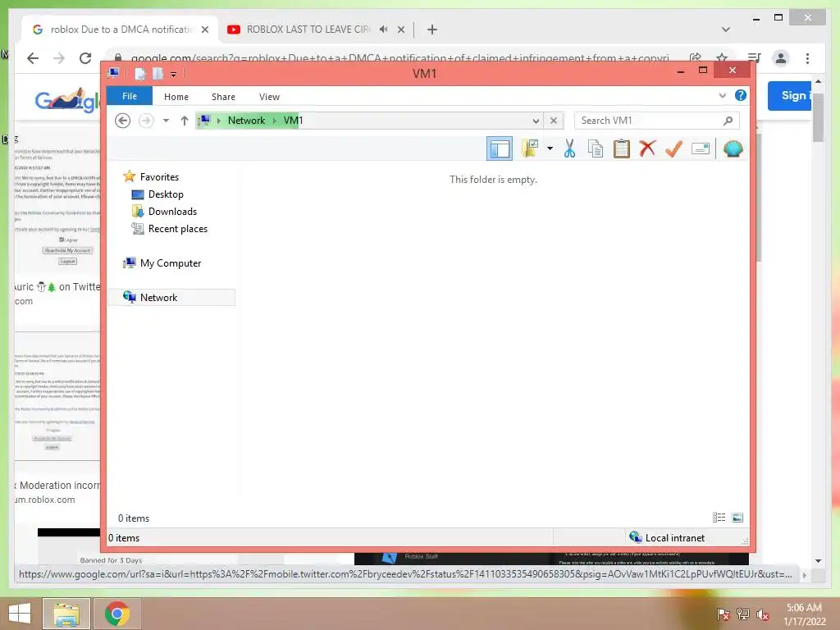Click the New folder quick access icon
Viewport: 840px width, 630px height.
click(157, 73)
